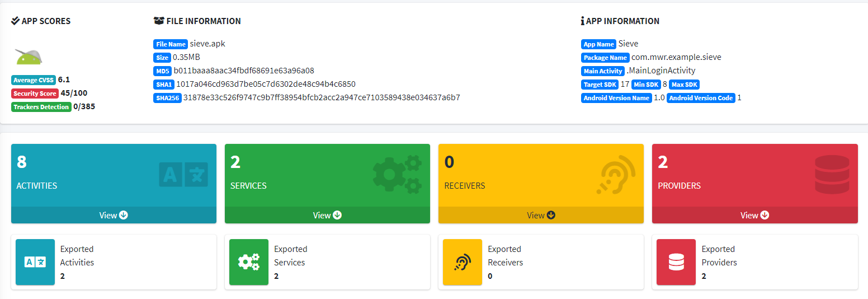This screenshot has width=868, height=299.
Task: Click the Android app icon under App Scores
Action: [29, 57]
